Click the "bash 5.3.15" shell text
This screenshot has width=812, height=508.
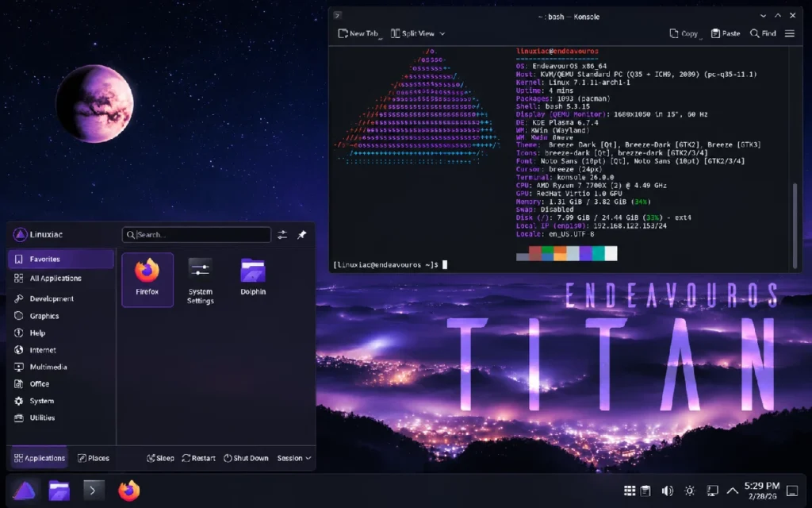click(x=568, y=106)
